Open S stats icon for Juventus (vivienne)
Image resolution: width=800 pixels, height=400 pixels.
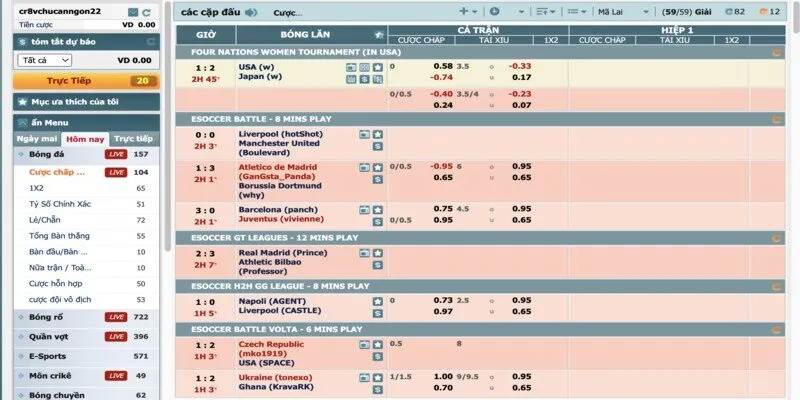tap(378, 222)
